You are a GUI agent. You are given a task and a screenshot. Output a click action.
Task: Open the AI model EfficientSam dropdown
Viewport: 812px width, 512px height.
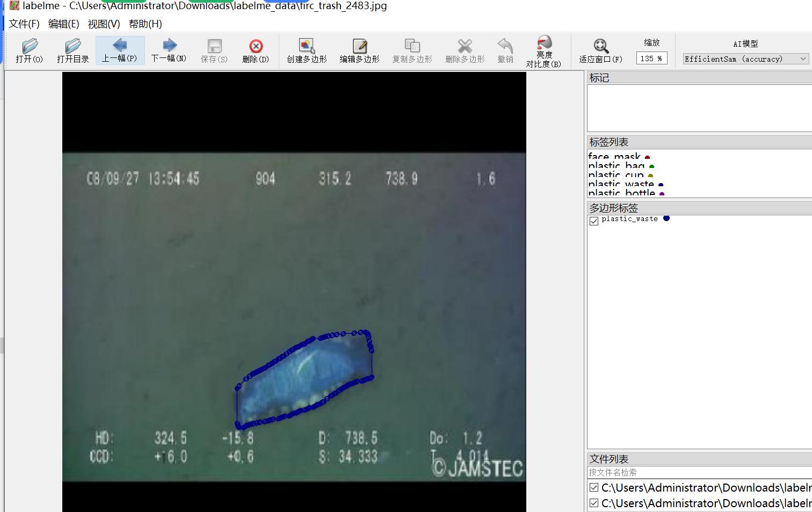tap(745, 59)
